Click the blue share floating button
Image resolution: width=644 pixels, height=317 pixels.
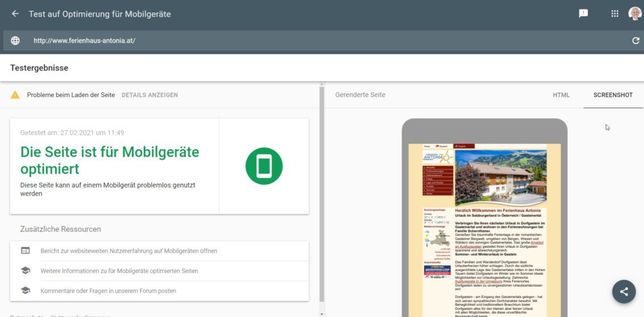(623, 291)
